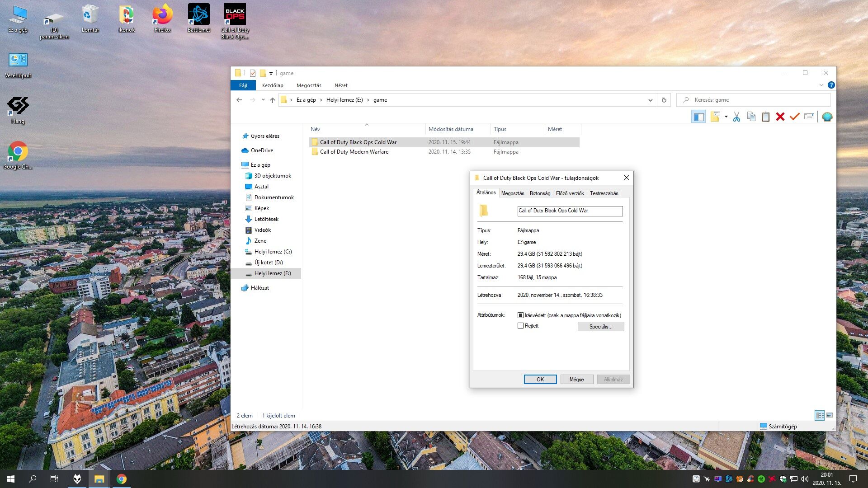The image size is (868, 488).
Task: Open the Nézet ribbon tab
Action: pos(341,85)
